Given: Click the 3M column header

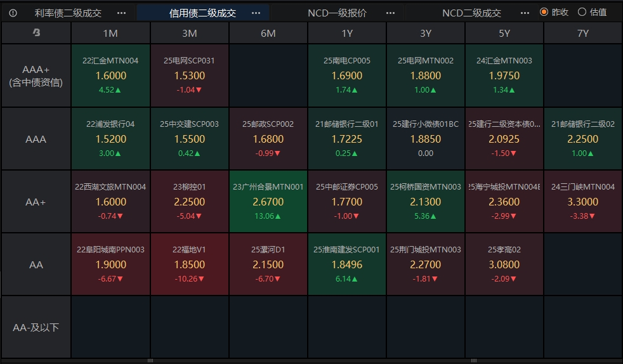Looking at the screenshot, I should pos(190,33).
